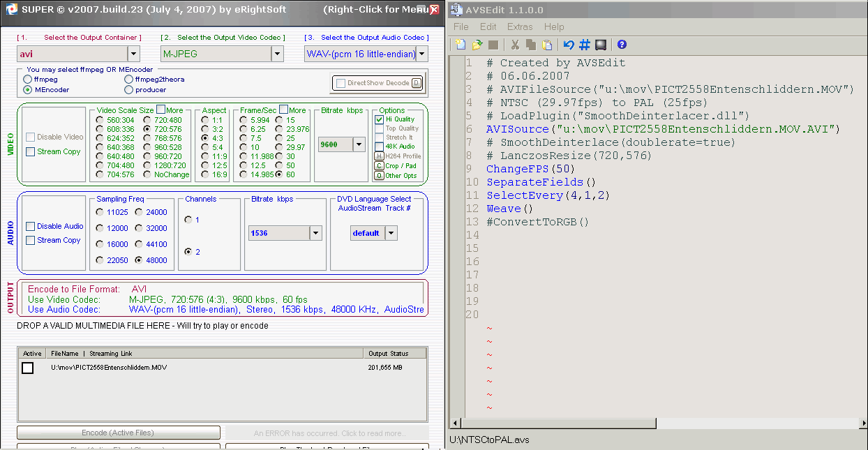
Task: Click the video preview monitor icon
Action: (x=601, y=45)
